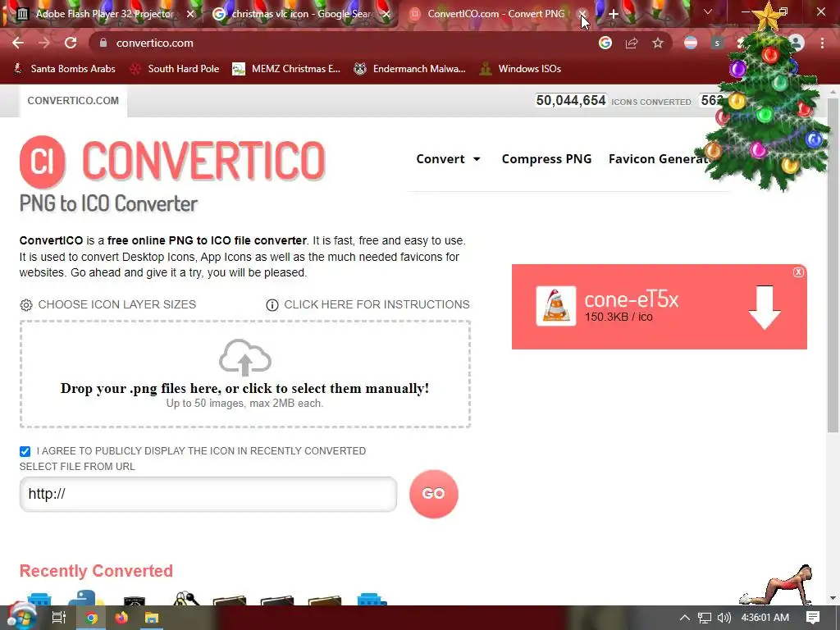The height and width of the screenshot is (630, 840).
Task: Open the notification center icon
Action: point(813,618)
